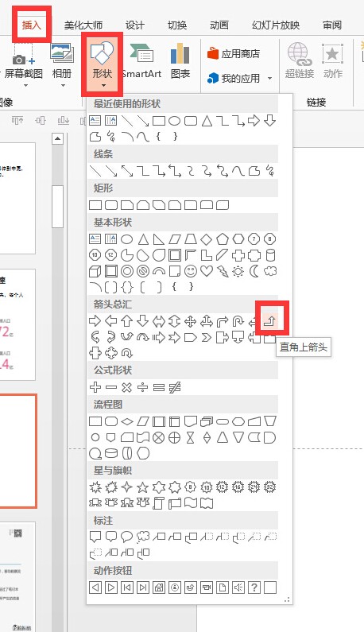364x632 pixels.
Task: Choose the dodecagon shape labeled 12
Action: [x=110, y=255]
